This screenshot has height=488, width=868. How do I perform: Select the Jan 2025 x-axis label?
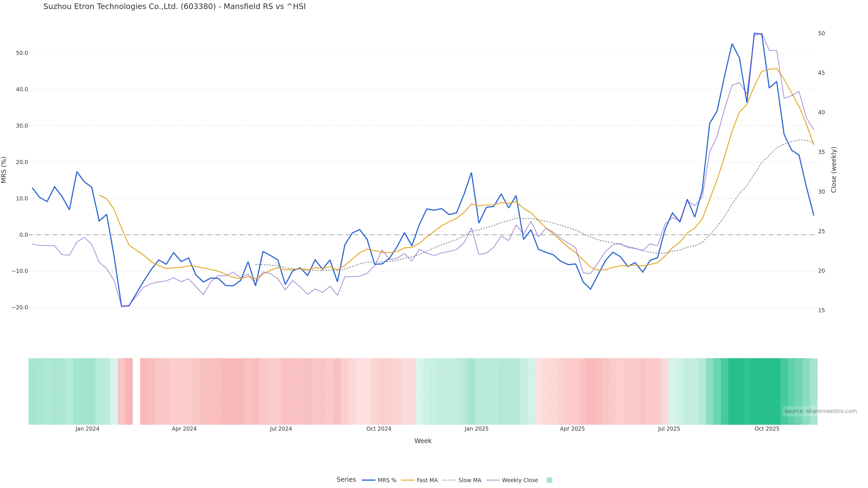(x=476, y=429)
